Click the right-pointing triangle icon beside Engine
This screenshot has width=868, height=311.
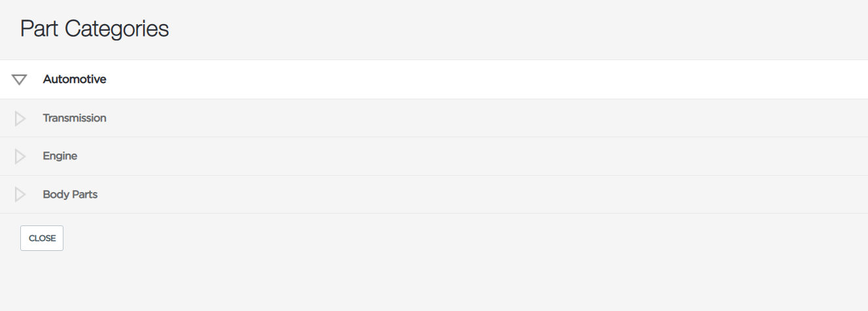click(20, 156)
